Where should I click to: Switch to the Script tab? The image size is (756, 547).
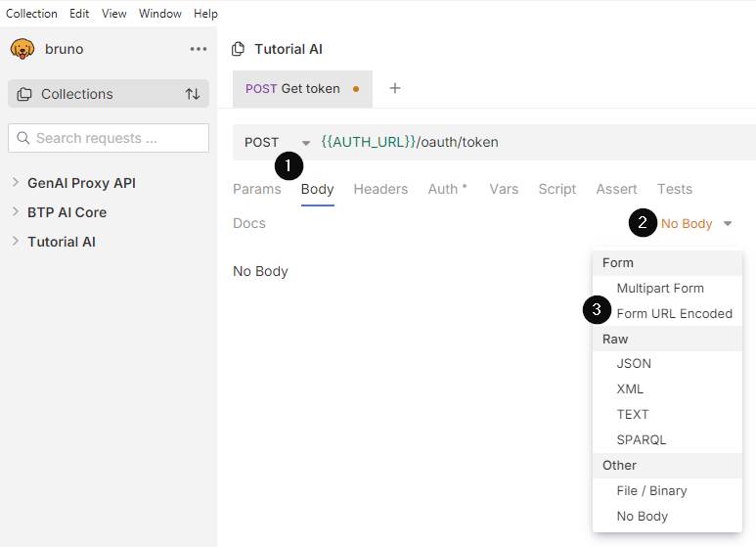click(x=556, y=189)
